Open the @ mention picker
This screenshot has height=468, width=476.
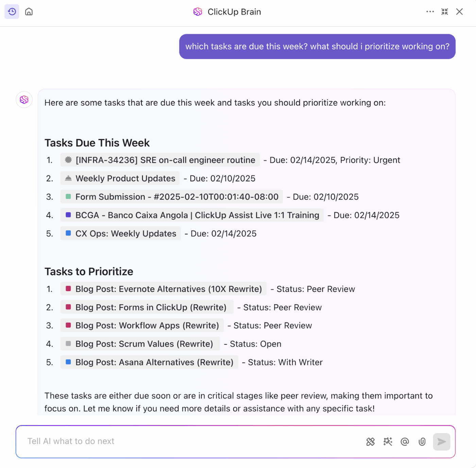(405, 441)
